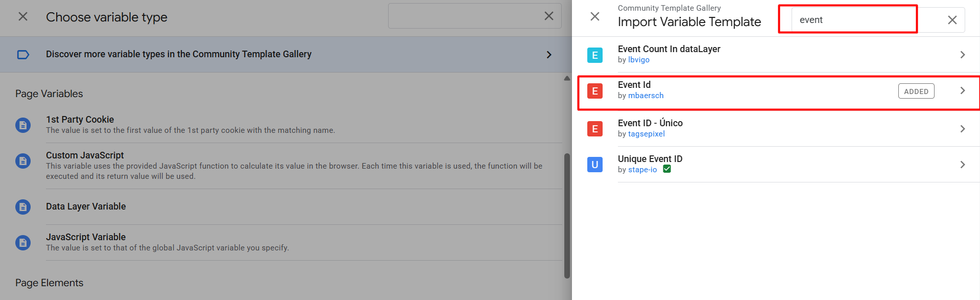Expand the Event Count In dataLayer chevron
The width and height of the screenshot is (980, 300).
[x=962, y=55]
